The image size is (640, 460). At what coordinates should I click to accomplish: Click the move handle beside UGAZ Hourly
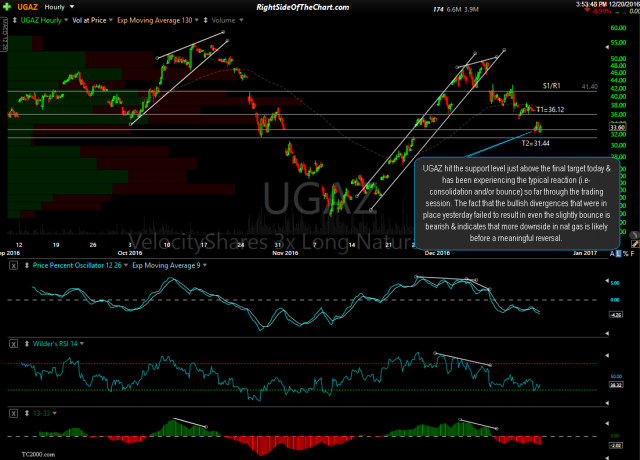tap(15, 20)
